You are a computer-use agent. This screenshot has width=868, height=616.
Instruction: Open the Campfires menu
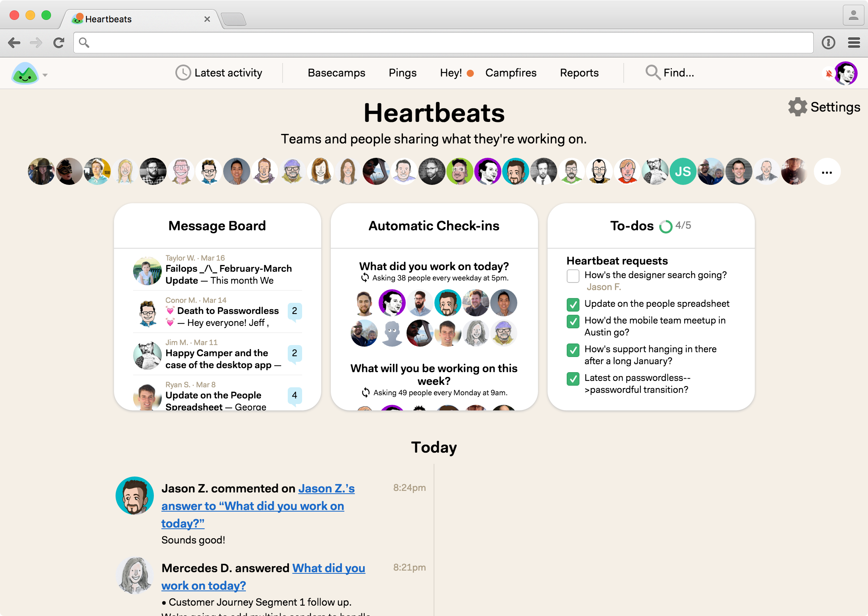(511, 73)
